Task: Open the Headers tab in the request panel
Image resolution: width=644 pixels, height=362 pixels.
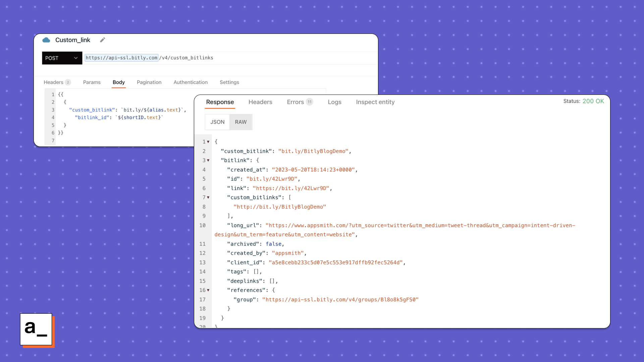Action: pyautogui.click(x=57, y=82)
